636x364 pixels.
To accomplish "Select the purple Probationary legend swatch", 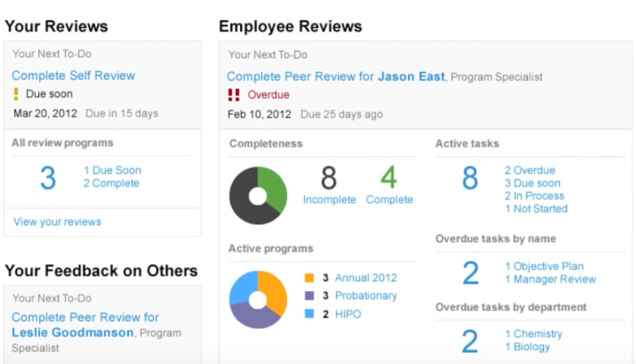I will click(x=309, y=296).
